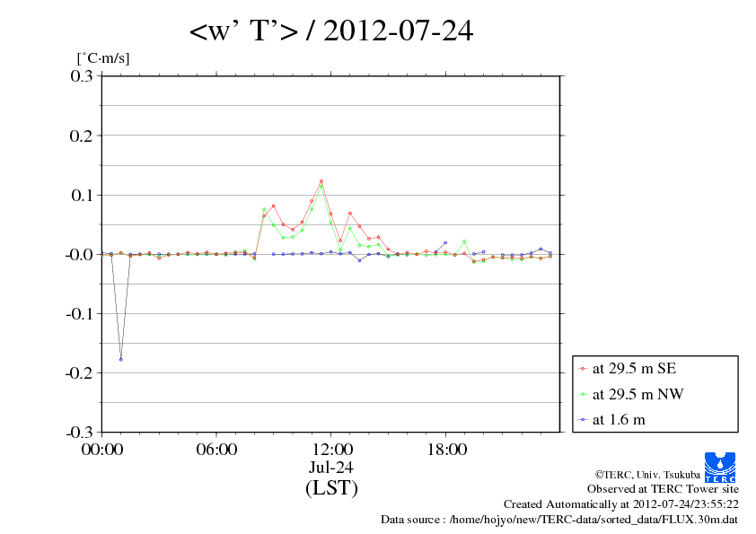
Task: Click the y-axis tick label 0.3
Action: [82, 75]
